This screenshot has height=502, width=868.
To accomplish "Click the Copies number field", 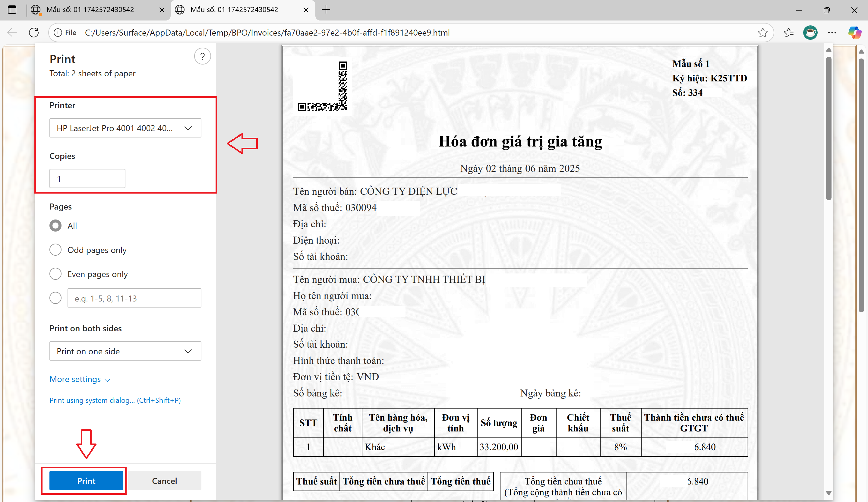I will click(x=87, y=179).
